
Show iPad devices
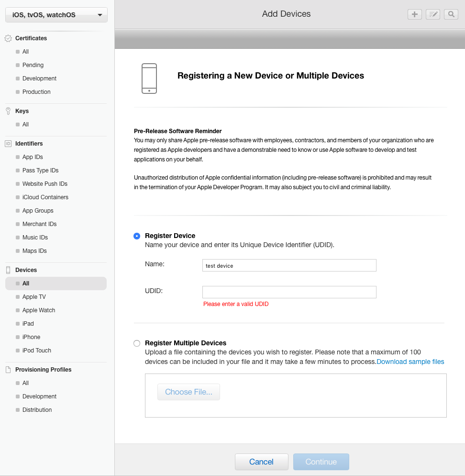click(28, 323)
